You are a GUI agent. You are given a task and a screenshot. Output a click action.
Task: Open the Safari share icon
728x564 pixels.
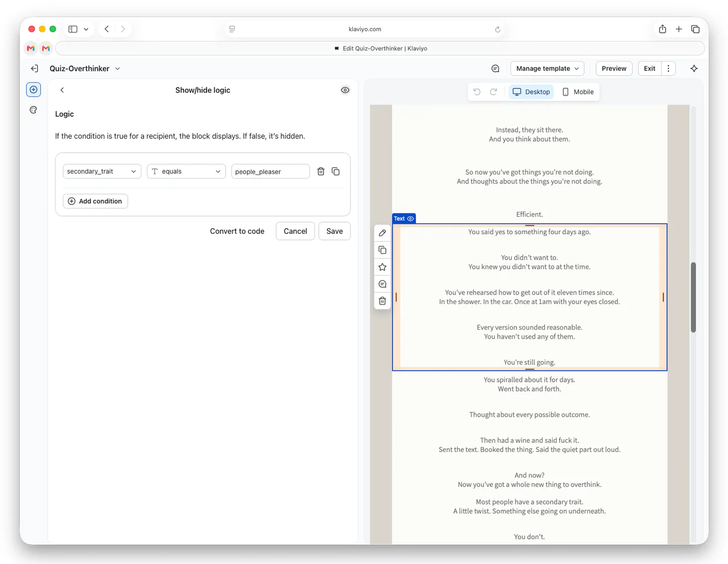(663, 29)
